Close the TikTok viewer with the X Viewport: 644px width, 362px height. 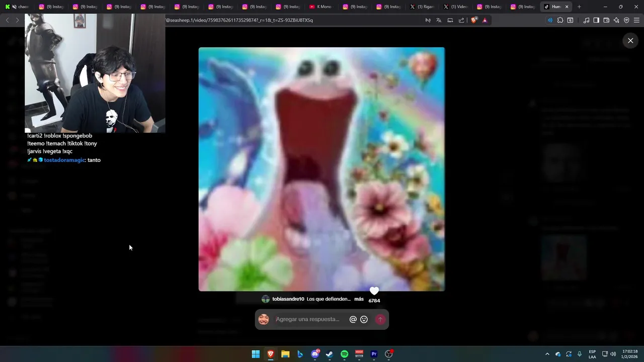(x=630, y=41)
